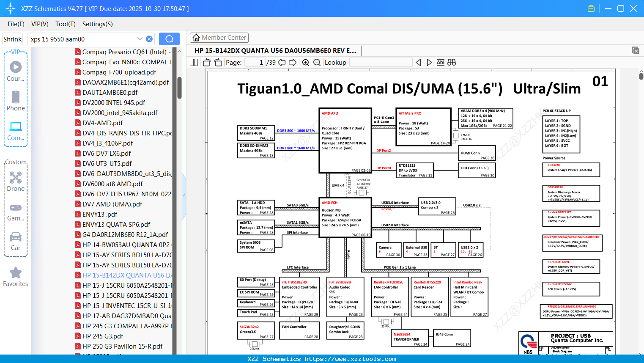Open DV7 AMD (UMA).pdf
Image resolution: width=644 pixels, height=363 pixels.
click(x=108, y=204)
